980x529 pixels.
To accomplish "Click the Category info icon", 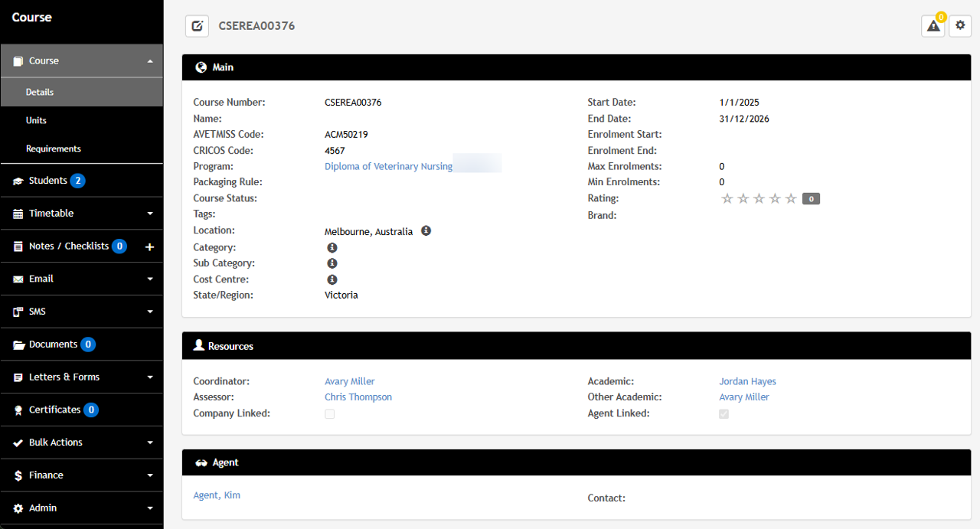I will pos(332,247).
